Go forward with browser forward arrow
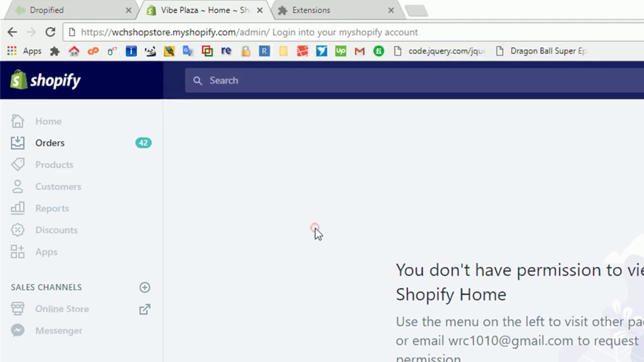This screenshot has width=644, height=362. tap(31, 32)
